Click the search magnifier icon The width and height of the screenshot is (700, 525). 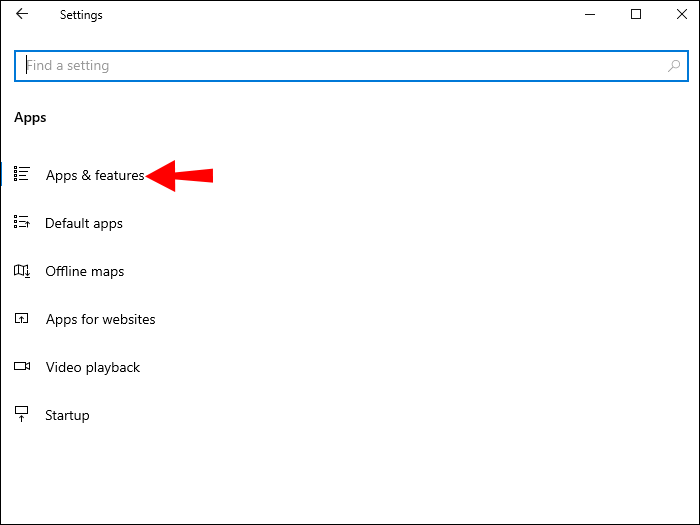tap(675, 66)
